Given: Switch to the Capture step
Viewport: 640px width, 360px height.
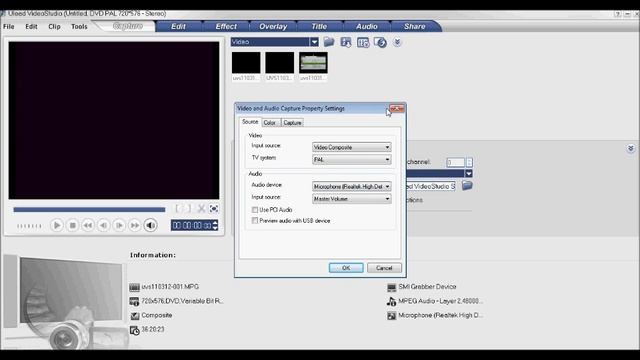Looking at the screenshot, I should [x=128, y=26].
